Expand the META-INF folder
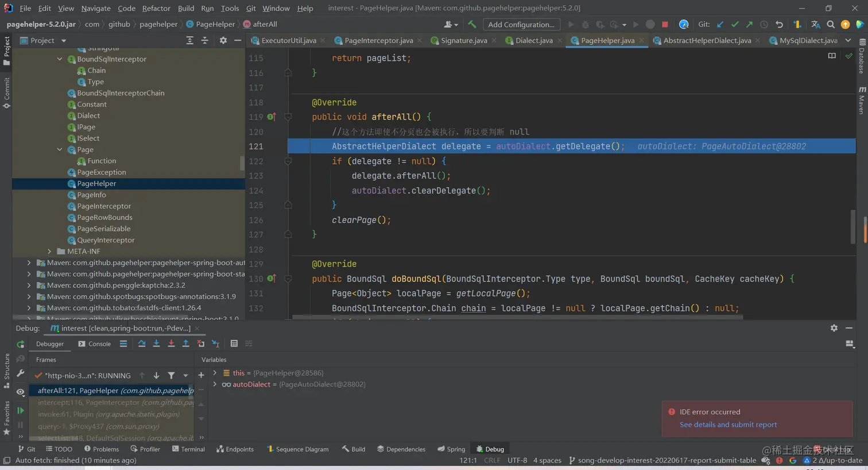Screen dimensions: 868x470 49,252
